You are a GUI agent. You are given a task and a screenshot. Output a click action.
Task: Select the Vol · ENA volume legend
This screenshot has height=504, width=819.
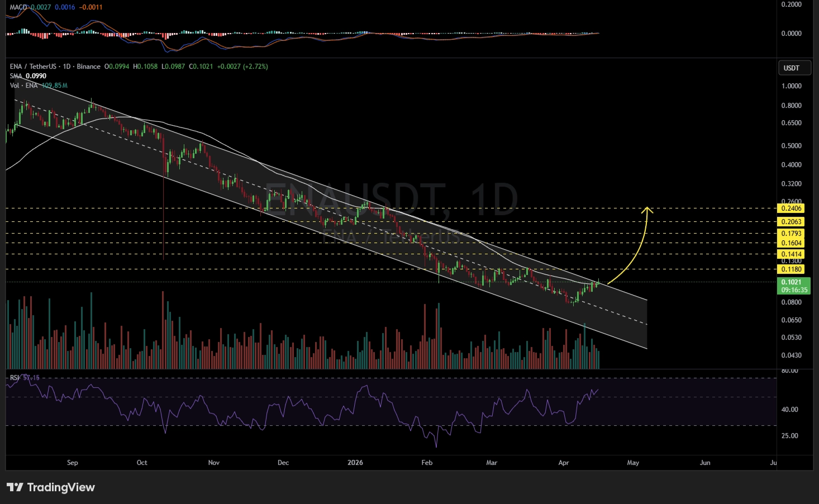pyautogui.click(x=39, y=85)
